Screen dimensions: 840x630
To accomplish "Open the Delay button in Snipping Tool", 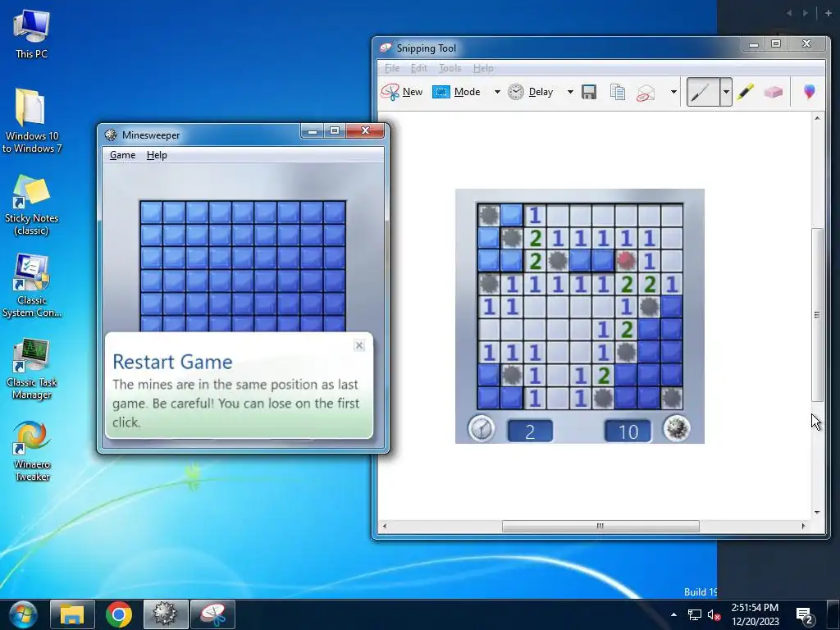I will pos(531,92).
